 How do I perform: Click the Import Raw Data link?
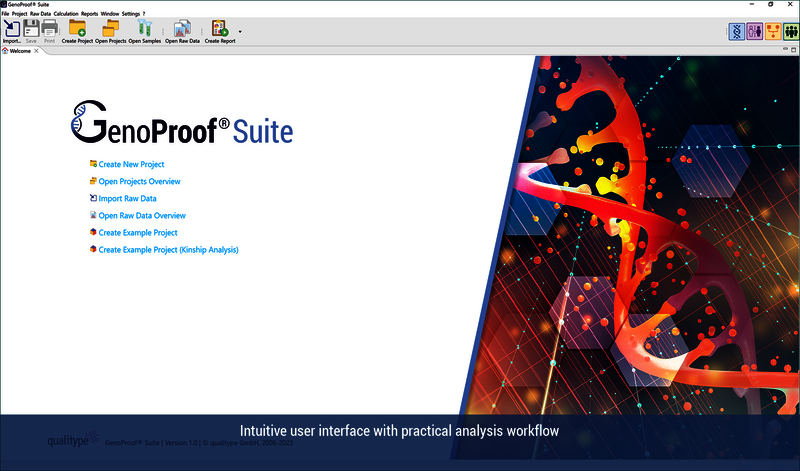click(128, 199)
